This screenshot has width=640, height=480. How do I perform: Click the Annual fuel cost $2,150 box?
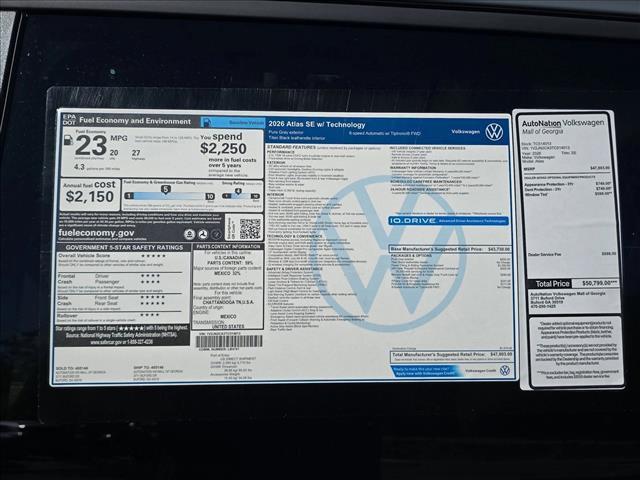pyautogui.click(x=90, y=190)
